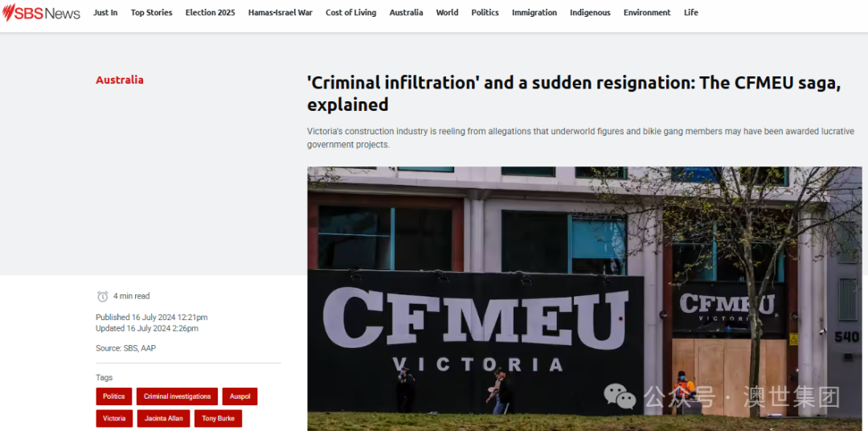Click the WeChat watermark icon on photo
The height and width of the screenshot is (431, 868).
[620, 396]
